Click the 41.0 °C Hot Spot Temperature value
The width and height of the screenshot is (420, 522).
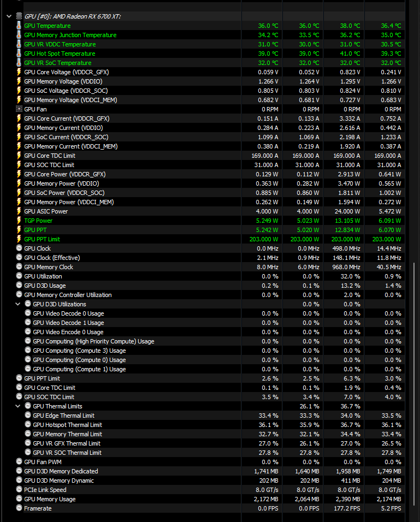350,54
